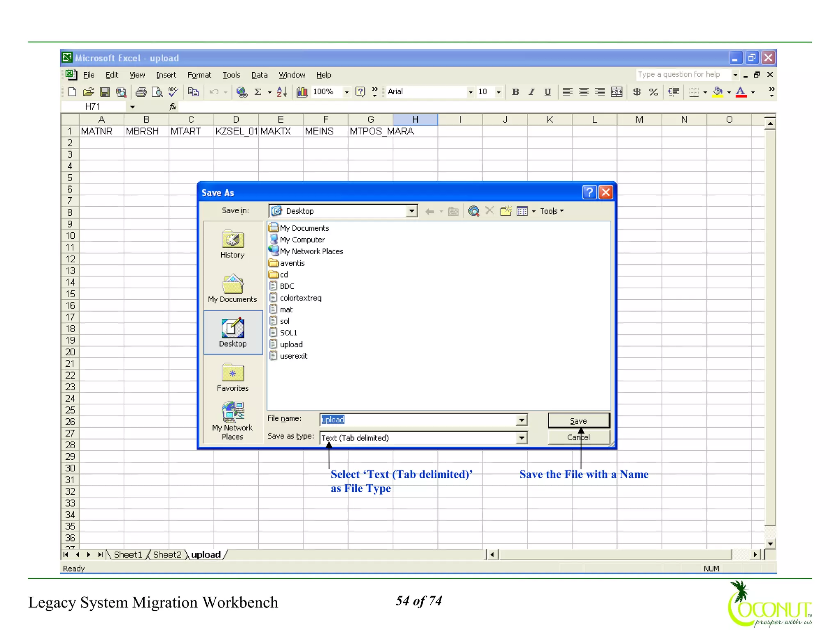Expand the File name dropdown arrow
Viewport: 840px width, 630px height.
point(521,420)
